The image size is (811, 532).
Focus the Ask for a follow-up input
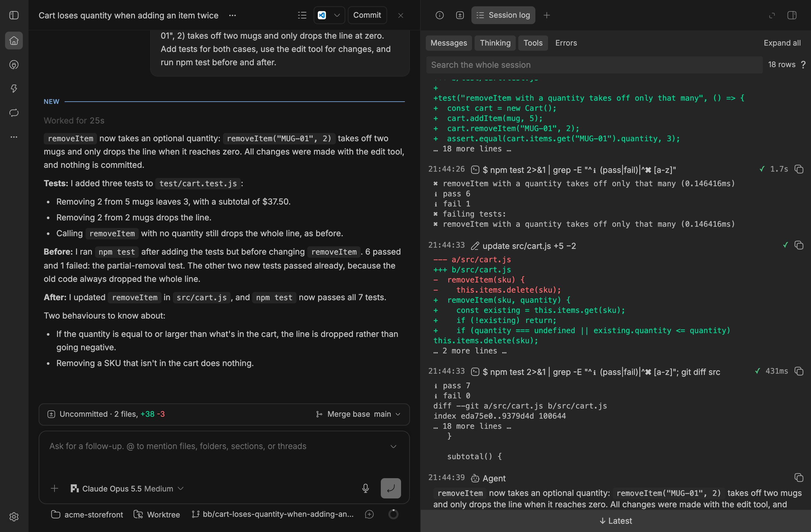click(218, 446)
